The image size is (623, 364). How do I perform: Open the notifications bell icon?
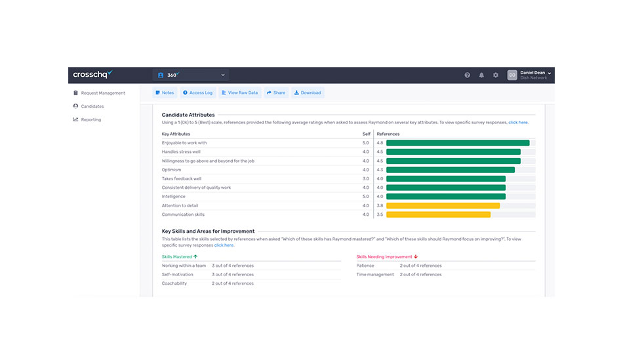click(x=481, y=75)
